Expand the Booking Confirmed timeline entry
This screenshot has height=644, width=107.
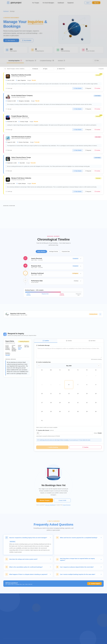pyautogui.click(x=81, y=273)
